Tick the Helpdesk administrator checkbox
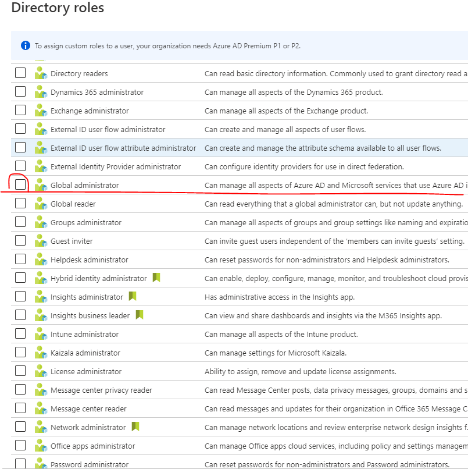Screen dimensions: 468x476 20,260
